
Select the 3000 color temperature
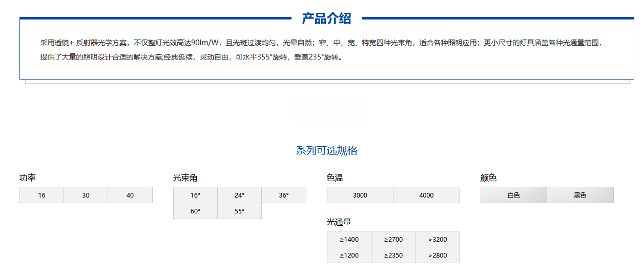click(360, 195)
